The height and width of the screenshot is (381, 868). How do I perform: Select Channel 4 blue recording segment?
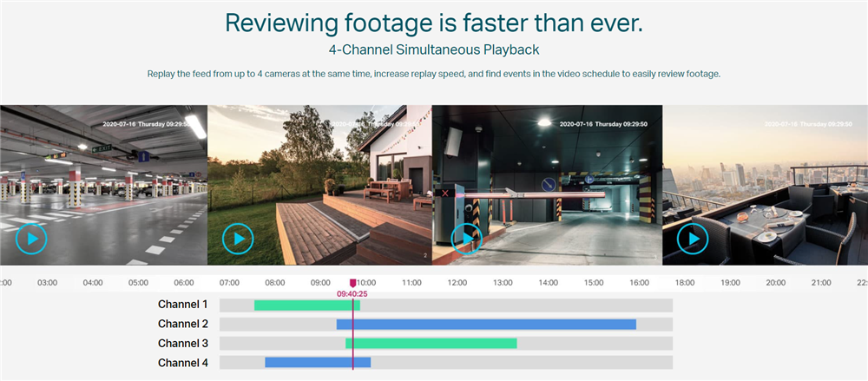click(318, 362)
